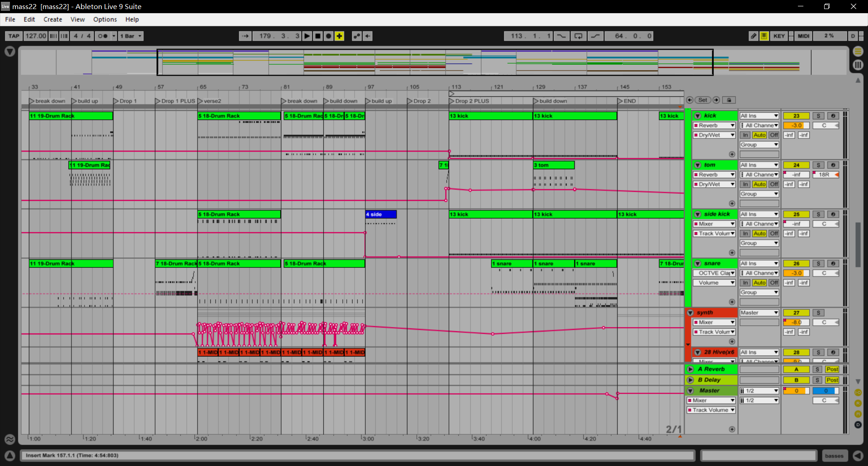Viewport: 868px width, 466px height.
Task: Show the In/Out section toggle
Action: pyautogui.click(x=858, y=392)
